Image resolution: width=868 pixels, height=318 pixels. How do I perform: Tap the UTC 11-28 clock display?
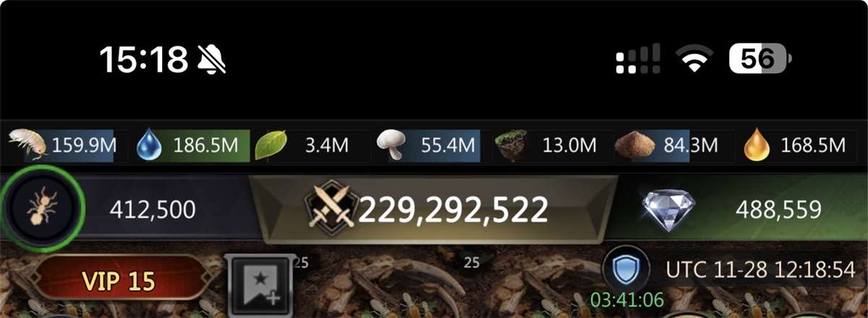[761, 269]
